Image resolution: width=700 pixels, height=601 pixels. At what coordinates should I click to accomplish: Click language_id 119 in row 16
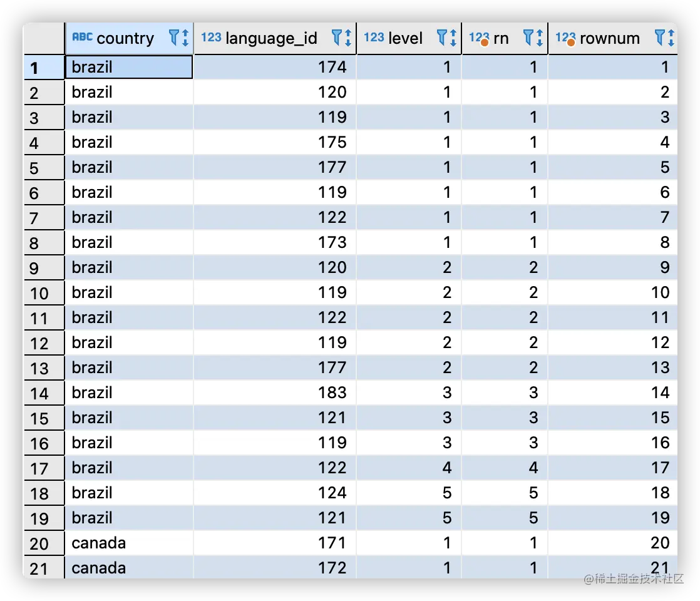coord(332,443)
